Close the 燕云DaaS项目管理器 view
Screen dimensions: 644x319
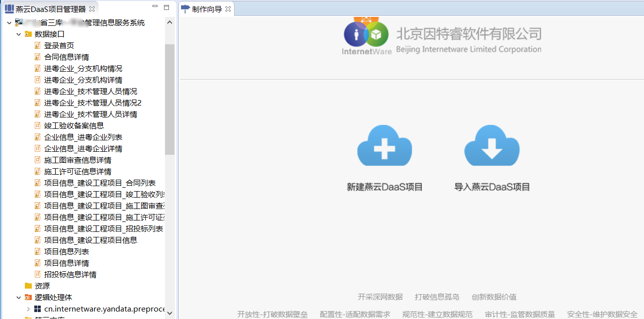[x=92, y=9]
